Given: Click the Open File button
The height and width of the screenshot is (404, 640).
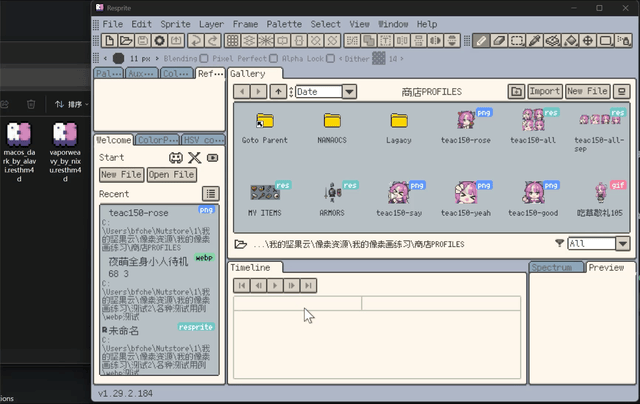Looking at the screenshot, I should (172, 175).
